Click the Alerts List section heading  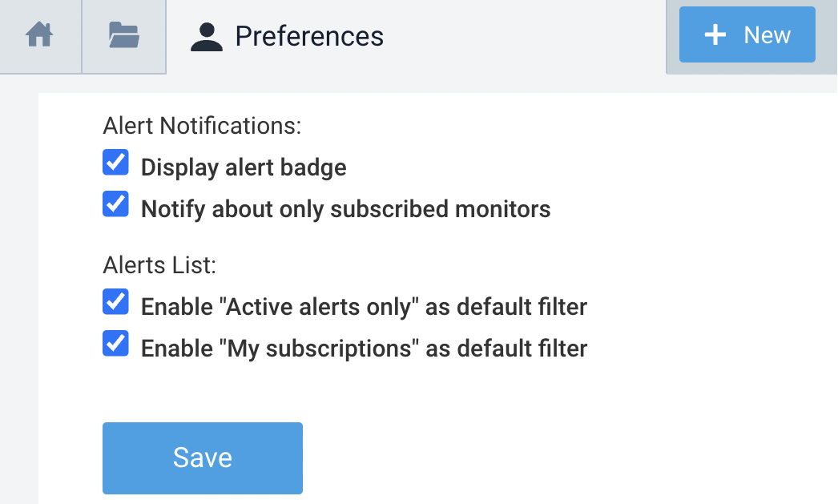[x=159, y=264]
